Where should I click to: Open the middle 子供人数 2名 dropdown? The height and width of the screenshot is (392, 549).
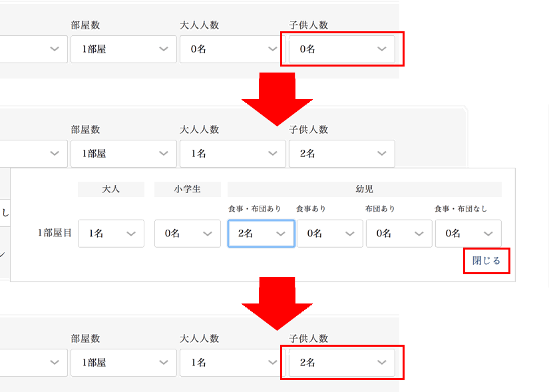click(x=342, y=154)
